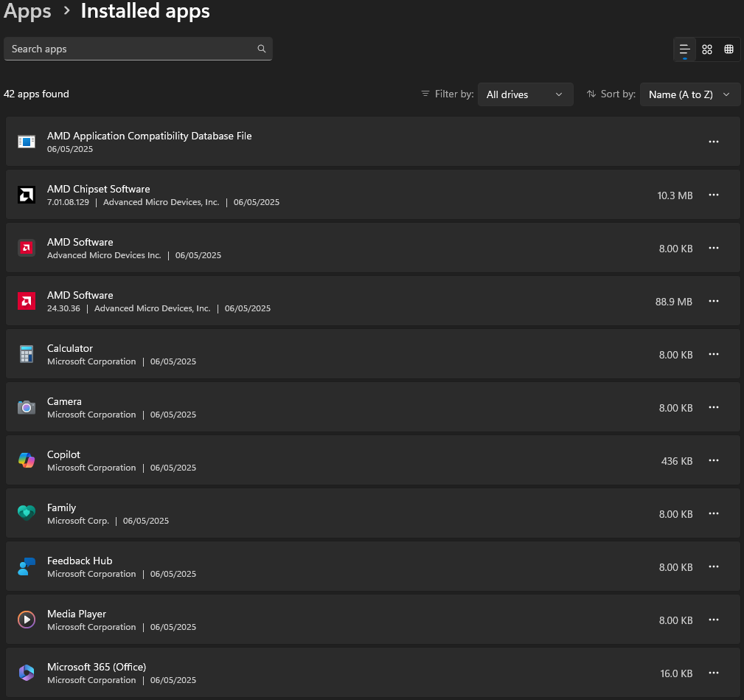Click the Search apps input field
Image resolution: width=744 pixels, height=700 pixels.
[x=138, y=49]
